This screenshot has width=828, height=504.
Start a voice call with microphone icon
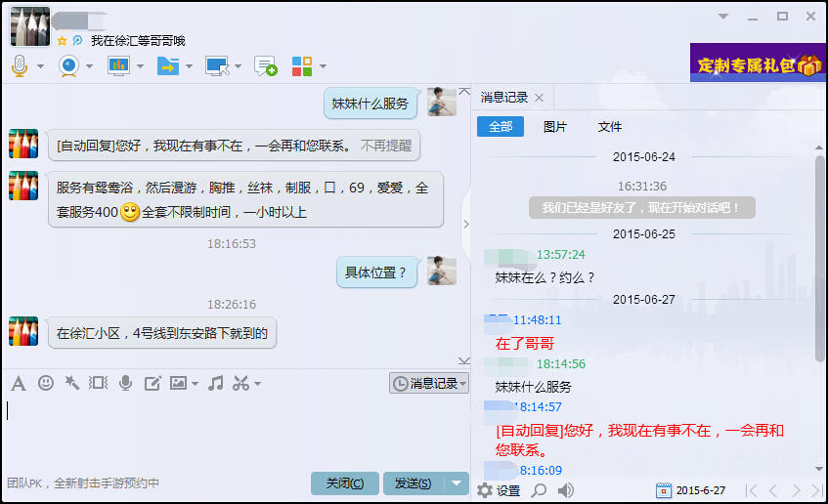(x=20, y=66)
